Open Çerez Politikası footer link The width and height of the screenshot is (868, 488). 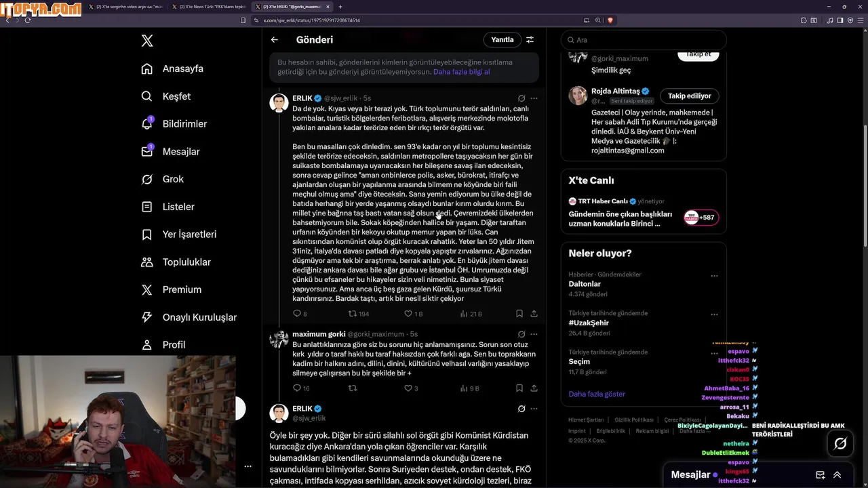[x=682, y=420]
